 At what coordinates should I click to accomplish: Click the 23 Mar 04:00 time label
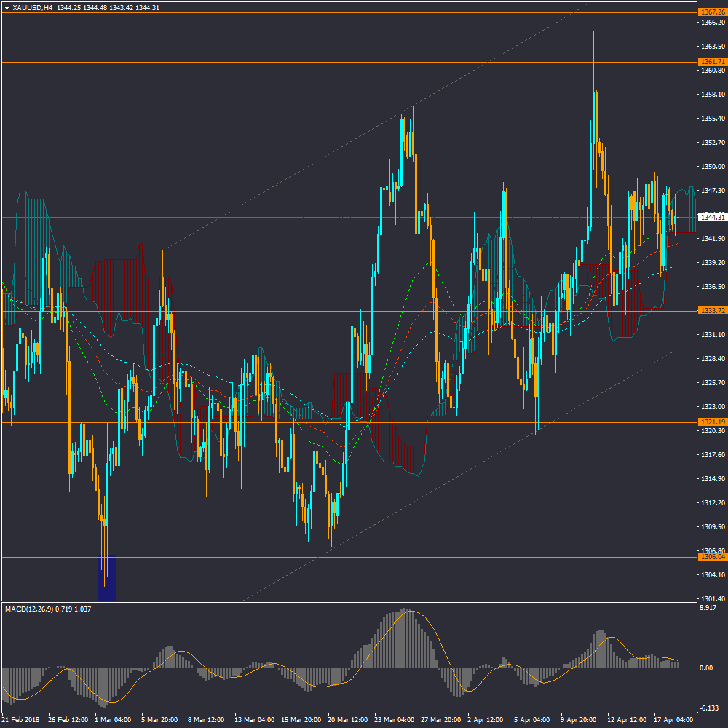tap(396, 719)
